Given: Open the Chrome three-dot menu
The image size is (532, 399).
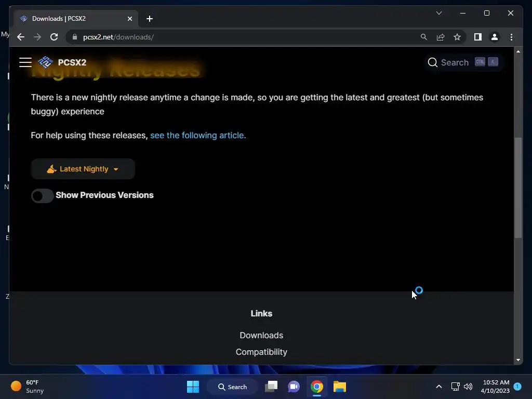Looking at the screenshot, I should pyautogui.click(x=511, y=37).
